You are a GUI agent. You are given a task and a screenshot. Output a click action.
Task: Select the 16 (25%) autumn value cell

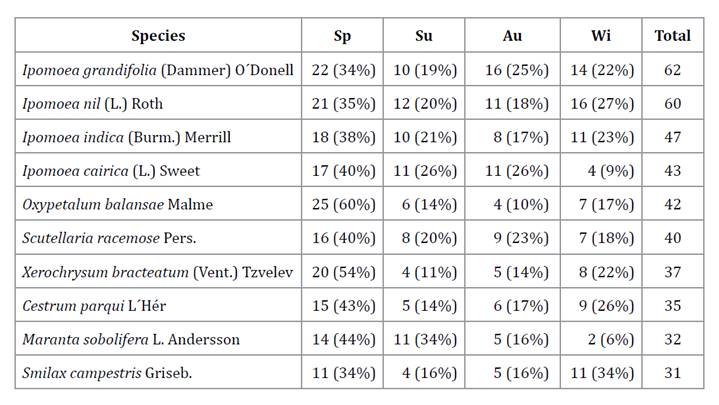coord(512,70)
